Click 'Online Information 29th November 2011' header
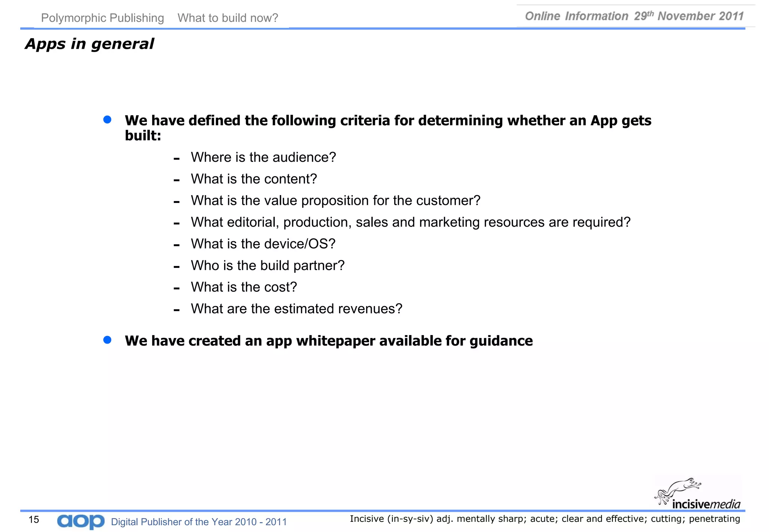Image resolution: width=769 pixels, height=532 pixels. (x=634, y=16)
